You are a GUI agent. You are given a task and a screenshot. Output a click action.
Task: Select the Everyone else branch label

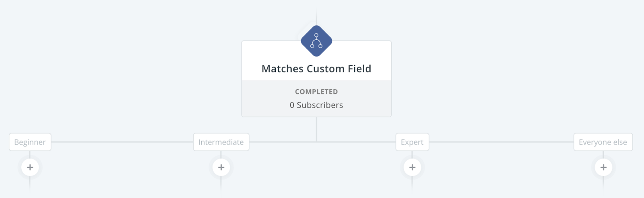[x=603, y=142]
